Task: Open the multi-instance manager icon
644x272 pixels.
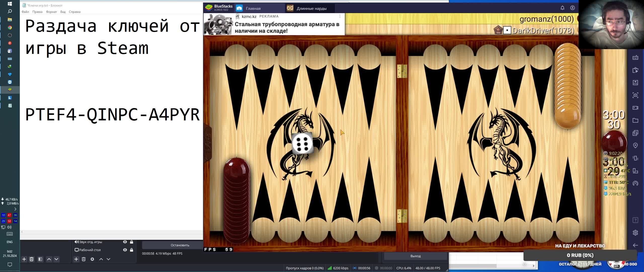Action: tap(635, 133)
